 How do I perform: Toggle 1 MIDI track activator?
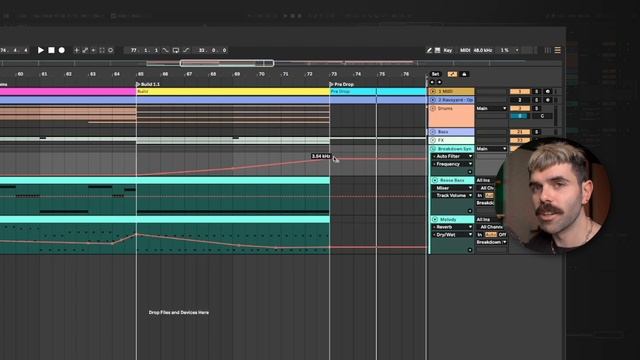click(520, 91)
